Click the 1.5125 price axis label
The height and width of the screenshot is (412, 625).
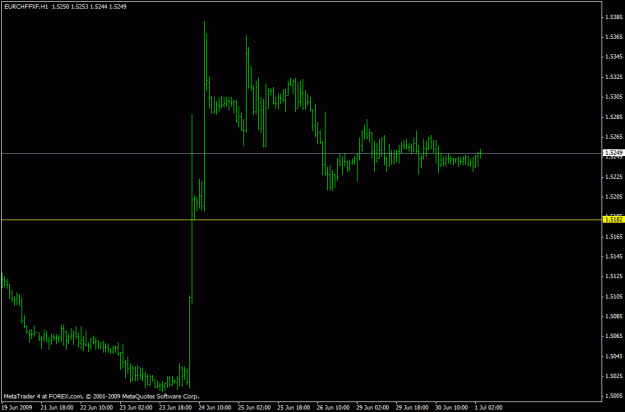pos(614,277)
